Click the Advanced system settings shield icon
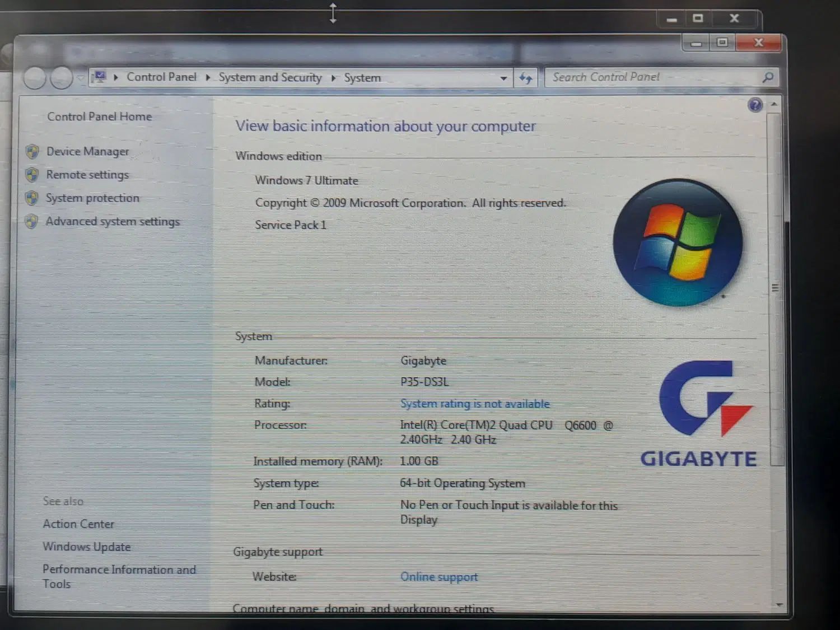This screenshot has height=630, width=840. tap(31, 221)
